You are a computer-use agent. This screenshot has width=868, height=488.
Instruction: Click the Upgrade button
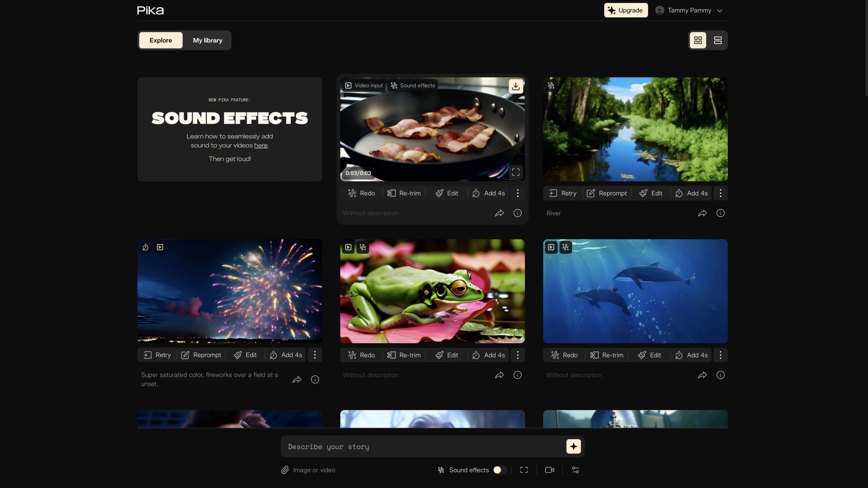pos(626,10)
